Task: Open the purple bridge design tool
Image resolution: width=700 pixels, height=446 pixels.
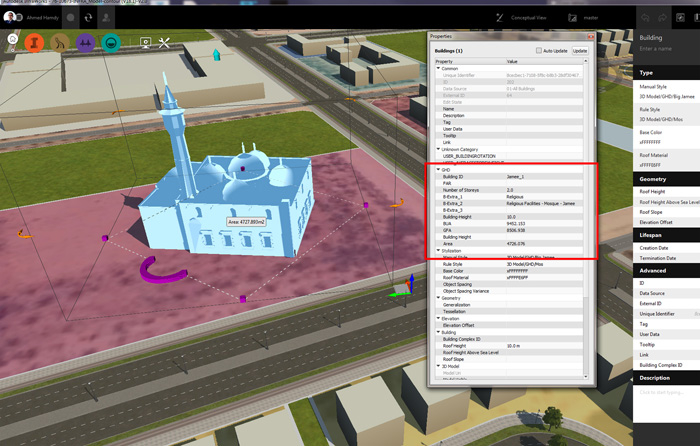Action: click(85, 43)
